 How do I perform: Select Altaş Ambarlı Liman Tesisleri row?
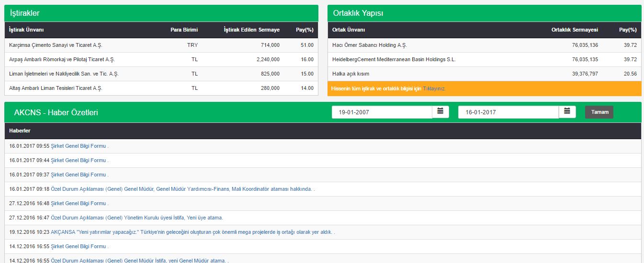coord(161,88)
